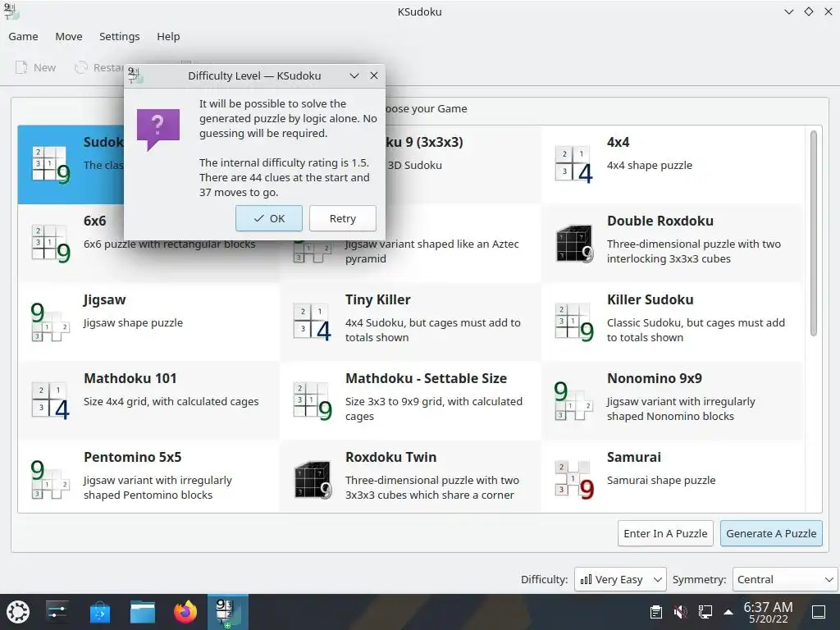Image resolution: width=840 pixels, height=630 pixels.
Task: Open the Symmetry dropdown showing Central
Action: (x=784, y=579)
